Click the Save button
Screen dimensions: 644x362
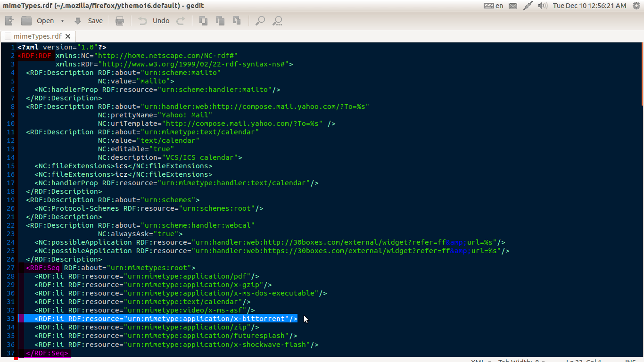89,21
